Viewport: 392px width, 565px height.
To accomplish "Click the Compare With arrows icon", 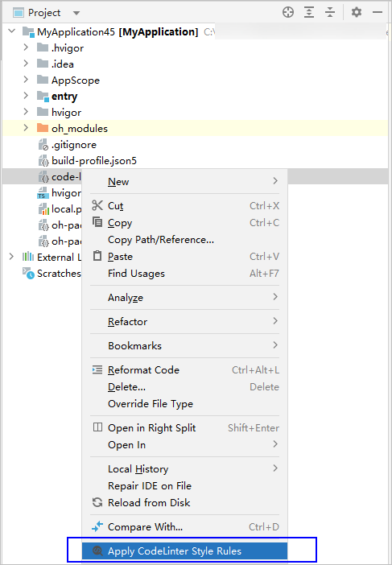I will [97, 526].
